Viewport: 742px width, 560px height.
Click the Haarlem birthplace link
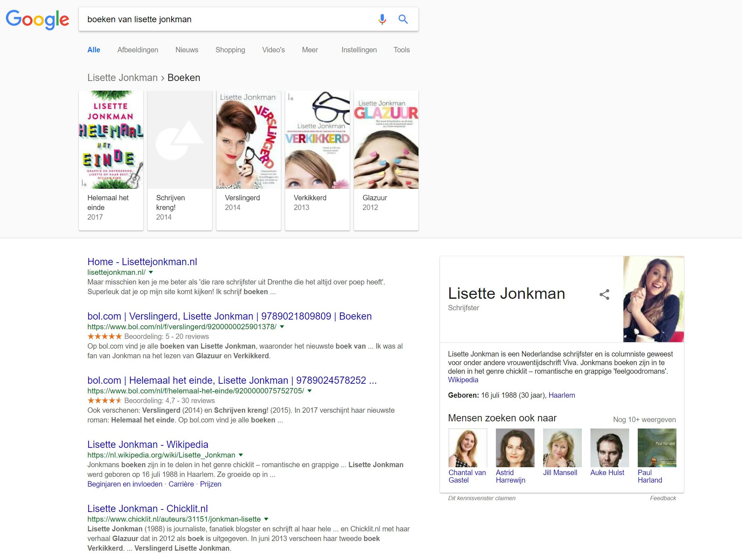pyautogui.click(x=561, y=395)
